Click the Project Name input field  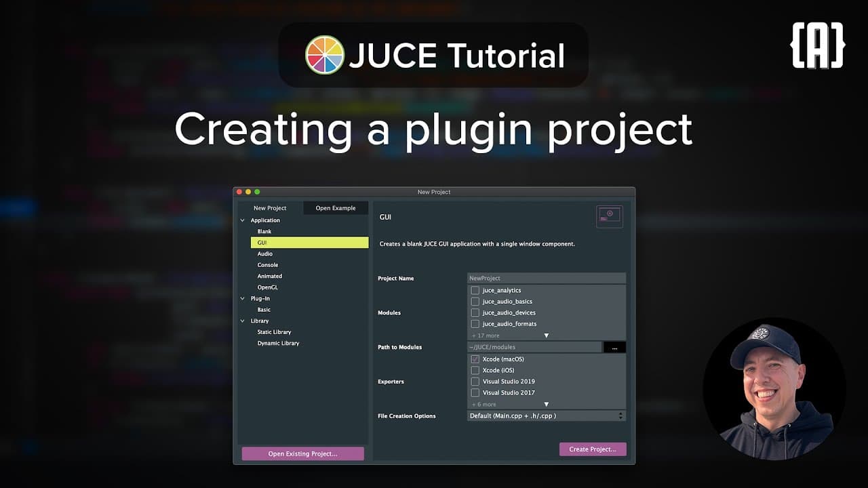[x=547, y=278]
